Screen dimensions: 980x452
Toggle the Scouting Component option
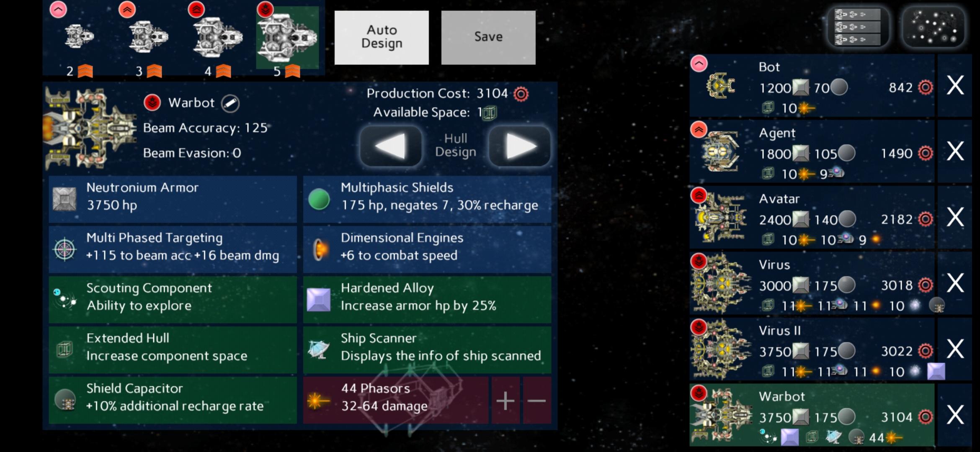click(x=173, y=300)
